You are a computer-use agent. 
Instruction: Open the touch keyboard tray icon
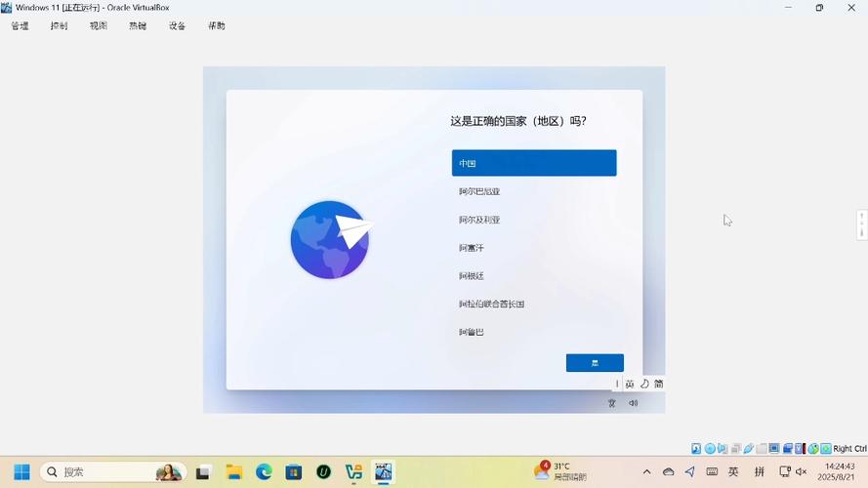click(x=712, y=472)
